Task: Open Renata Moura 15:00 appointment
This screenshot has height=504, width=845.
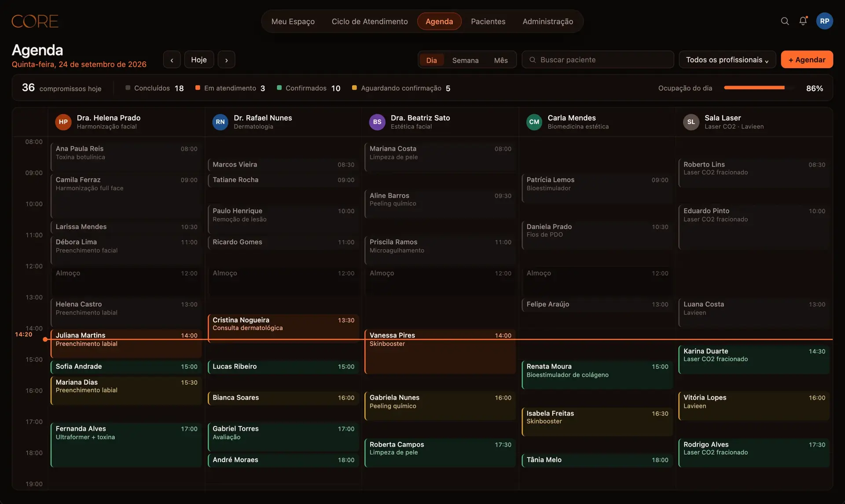Action: coord(597,375)
